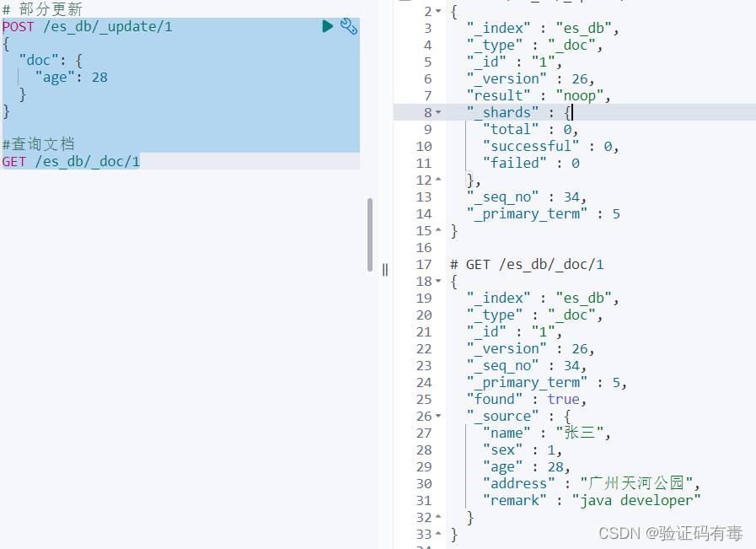Collapse the _source block at line 26
756x549 pixels.
point(438,416)
